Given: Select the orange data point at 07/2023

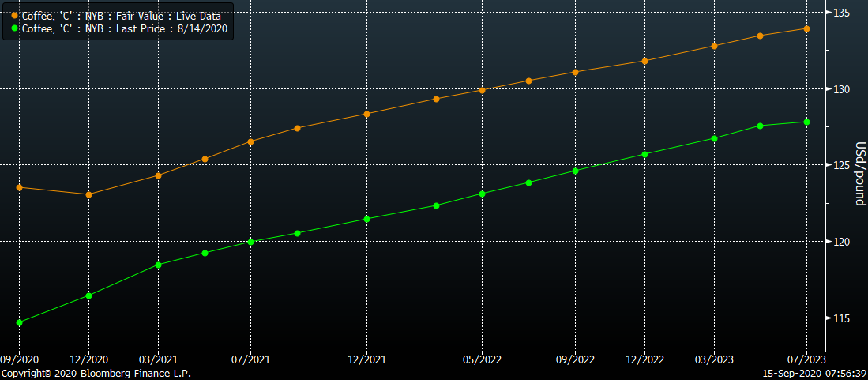Looking at the screenshot, I should [x=806, y=28].
